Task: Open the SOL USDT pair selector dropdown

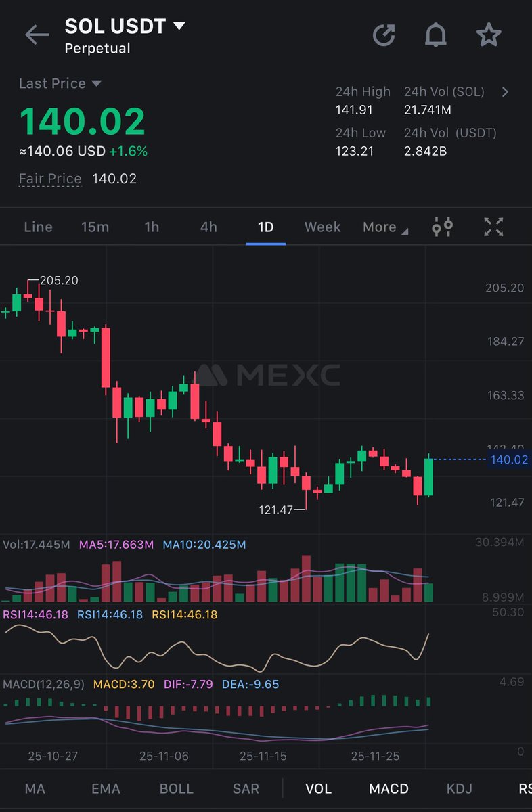Action: click(x=125, y=26)
